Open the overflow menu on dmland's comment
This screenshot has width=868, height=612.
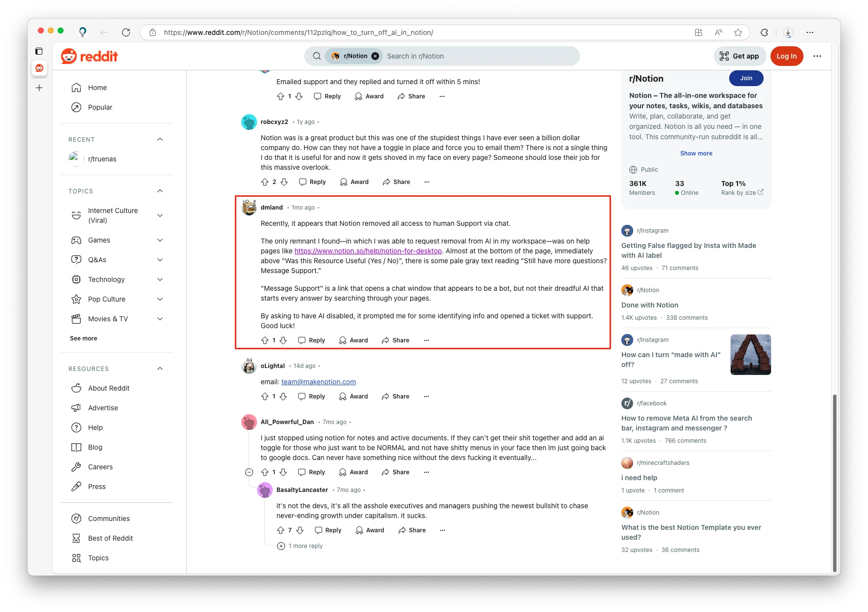point(426,340)
